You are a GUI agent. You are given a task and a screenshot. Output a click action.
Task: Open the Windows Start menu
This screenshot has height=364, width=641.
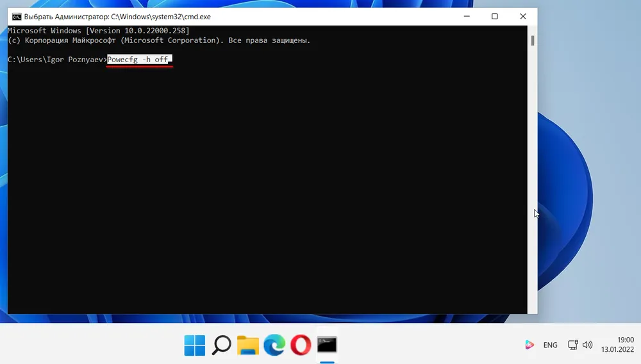[195, 345]
